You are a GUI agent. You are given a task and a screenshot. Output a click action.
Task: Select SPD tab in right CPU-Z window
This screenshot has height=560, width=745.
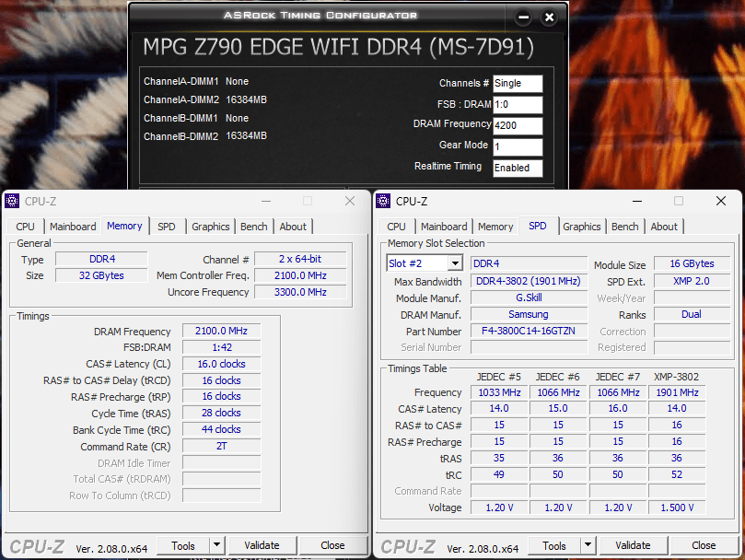click(x=538, y=226)
